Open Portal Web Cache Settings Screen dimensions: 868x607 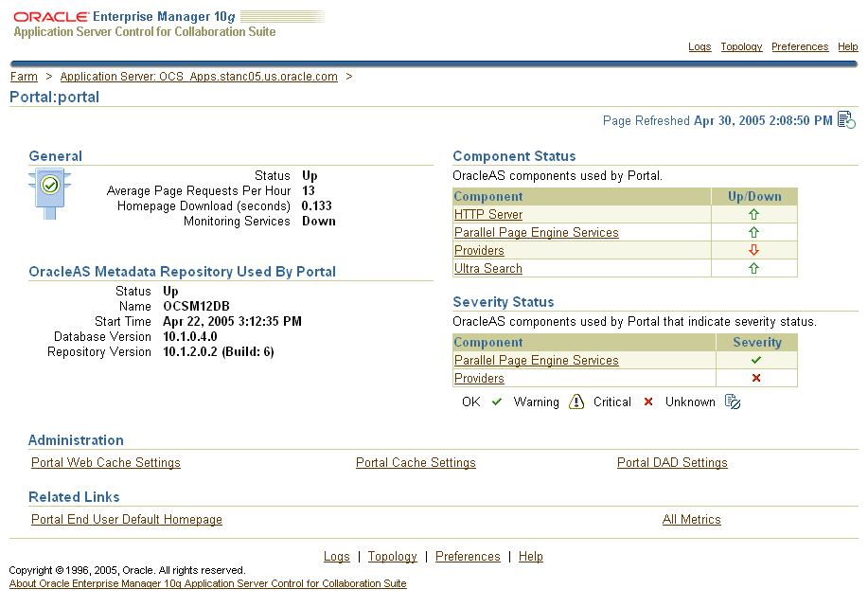(105, 462)
